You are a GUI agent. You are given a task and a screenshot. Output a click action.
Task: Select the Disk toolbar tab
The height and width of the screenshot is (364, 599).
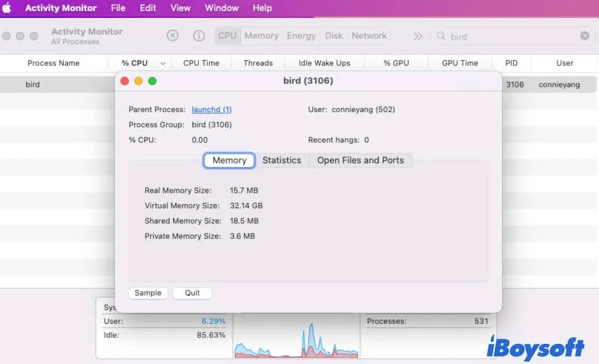[334, 36]
